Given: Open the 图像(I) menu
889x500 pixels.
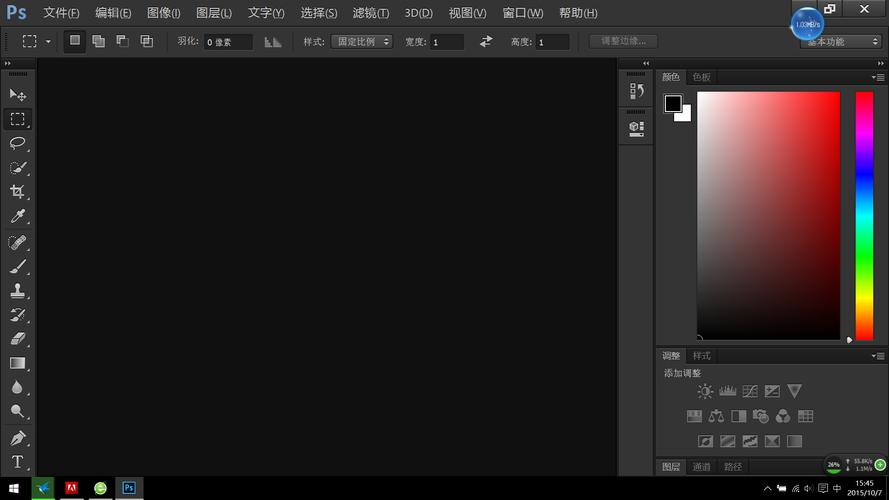Looking at the screenshot, I should click(x=163, y=13).
